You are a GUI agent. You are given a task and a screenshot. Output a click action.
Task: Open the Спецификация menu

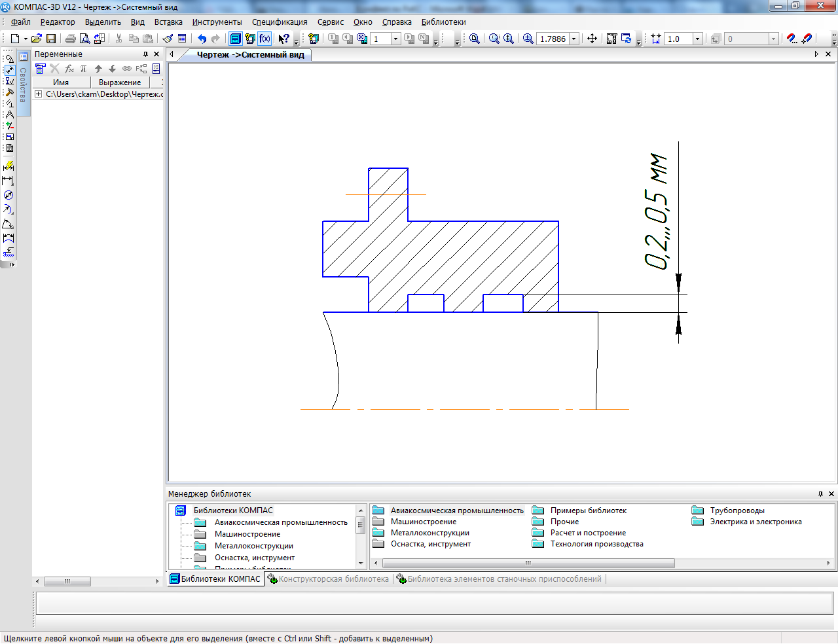tap(280, 22)
